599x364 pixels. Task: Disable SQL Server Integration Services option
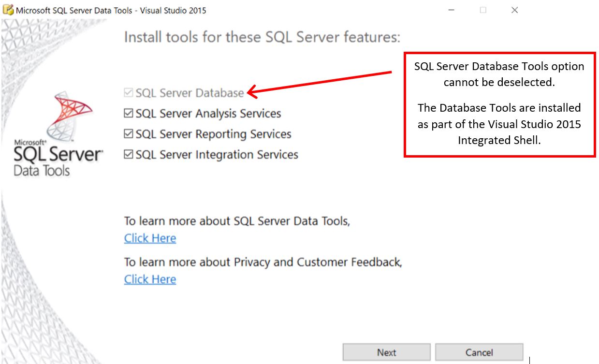128,155
